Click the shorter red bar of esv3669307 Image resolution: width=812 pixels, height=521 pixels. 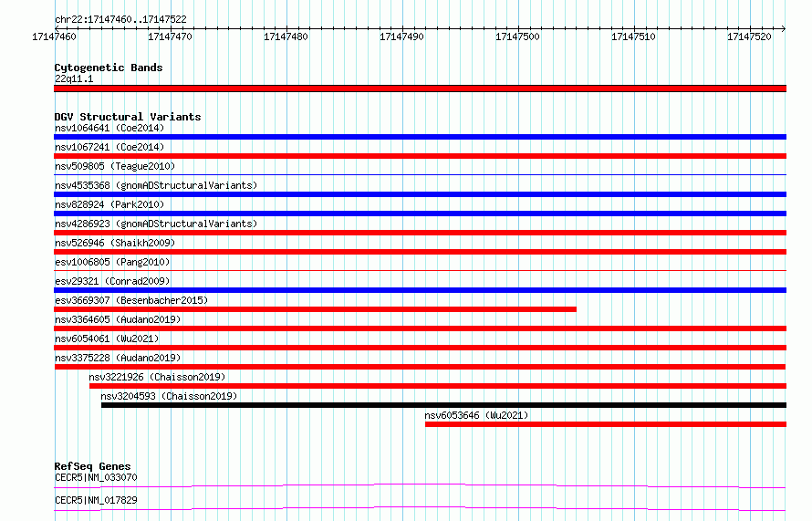click(x=316, y=309)
